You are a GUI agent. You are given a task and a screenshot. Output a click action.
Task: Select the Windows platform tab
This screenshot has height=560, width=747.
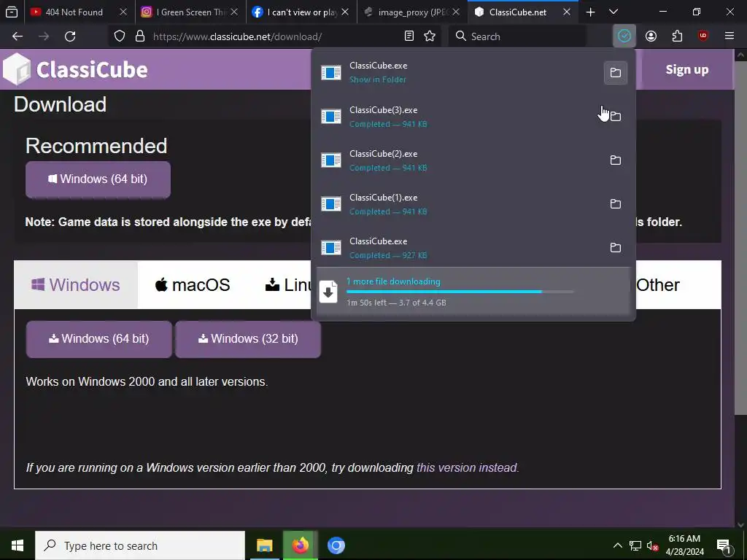(76, 285)
